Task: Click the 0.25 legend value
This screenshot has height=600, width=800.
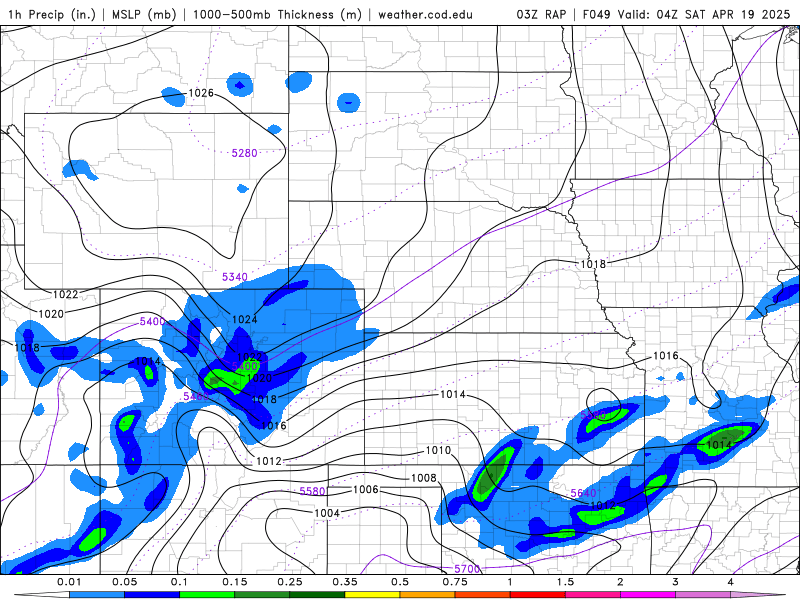Action: click(290, 582)
